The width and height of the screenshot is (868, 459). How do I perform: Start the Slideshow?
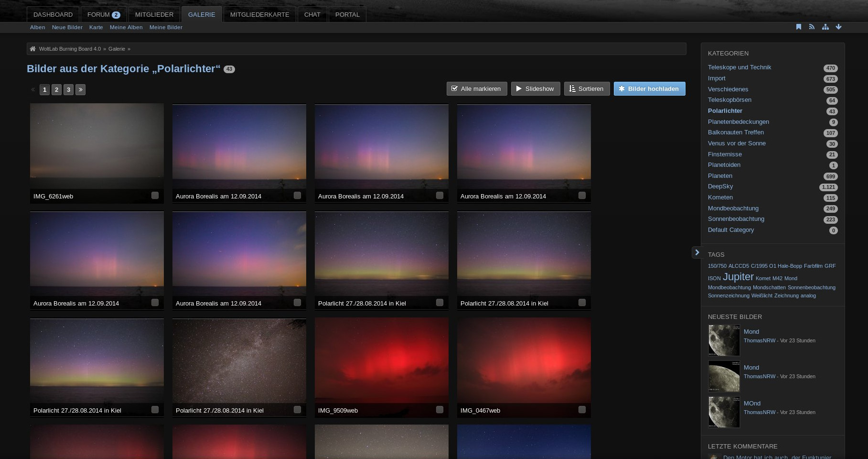point(535,89)
